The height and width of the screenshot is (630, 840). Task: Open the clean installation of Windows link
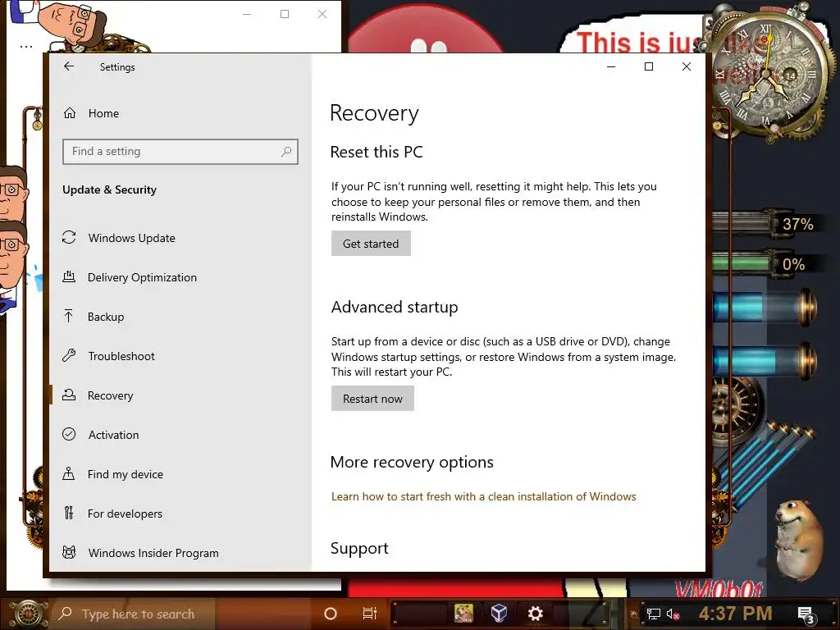pos(483,496)
